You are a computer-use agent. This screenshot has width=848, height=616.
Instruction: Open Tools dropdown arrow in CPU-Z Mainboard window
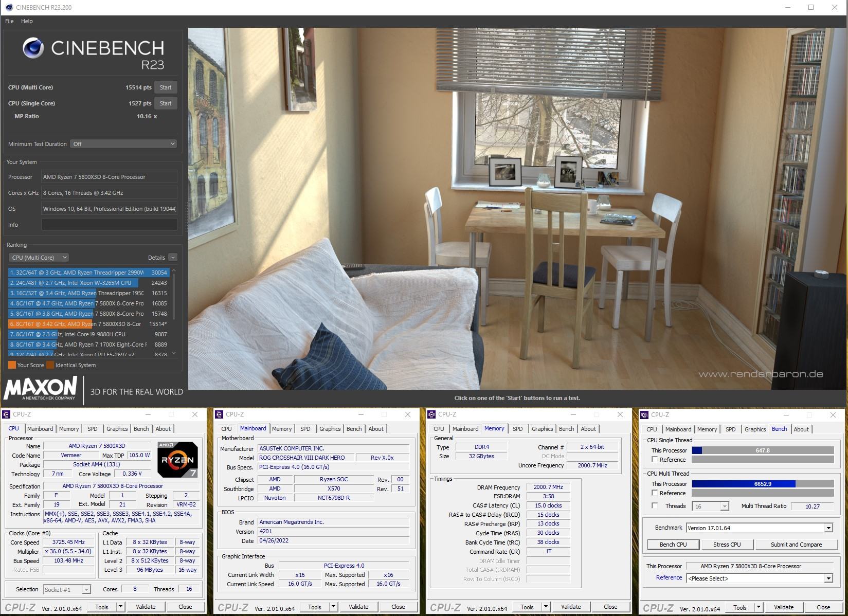(333, 607)
